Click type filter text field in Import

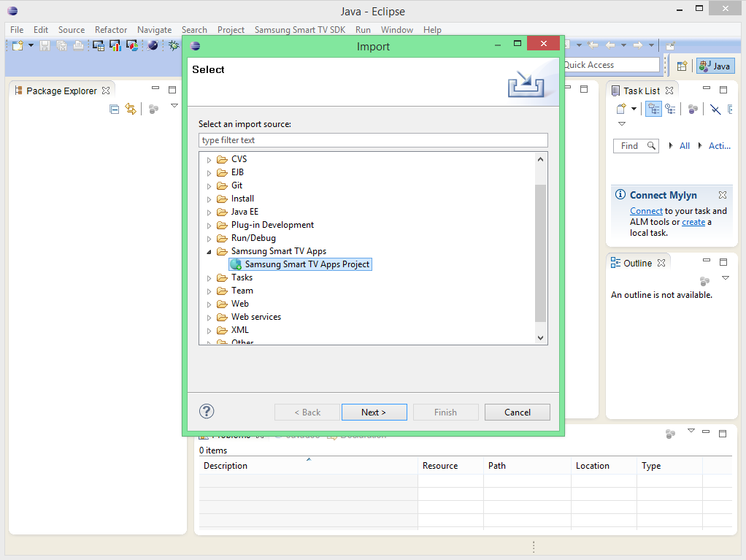373,140
